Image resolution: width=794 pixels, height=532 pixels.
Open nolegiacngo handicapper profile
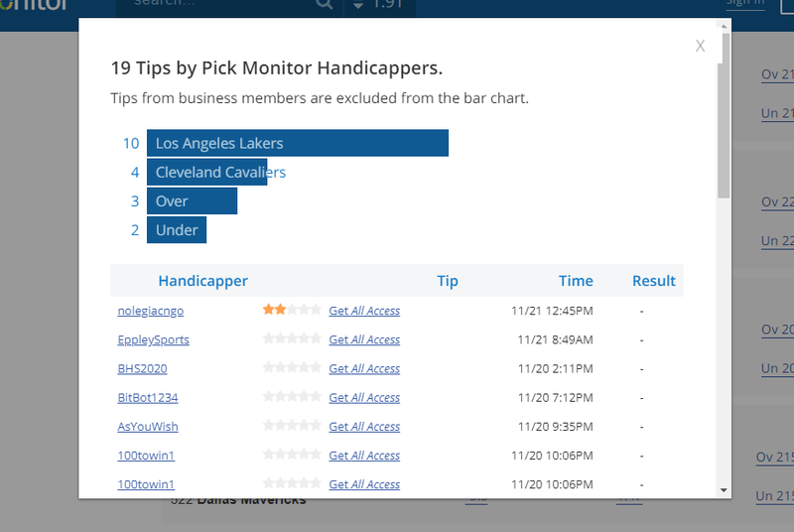pos(151,311)
